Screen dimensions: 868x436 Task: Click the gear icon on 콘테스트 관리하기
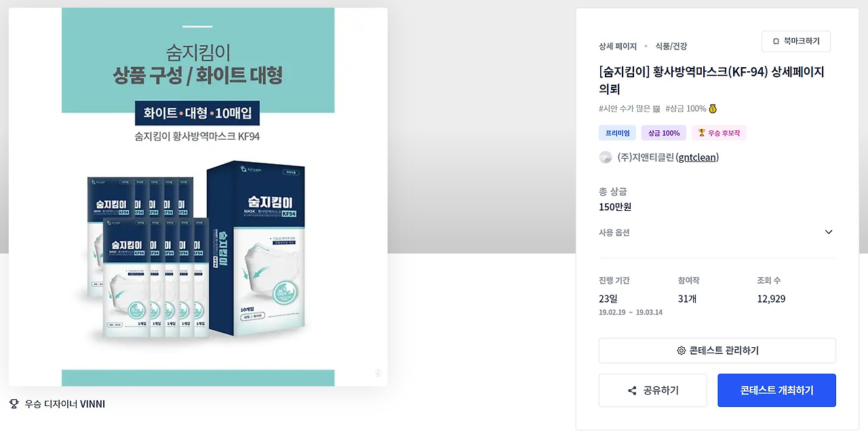click(682, 351)
